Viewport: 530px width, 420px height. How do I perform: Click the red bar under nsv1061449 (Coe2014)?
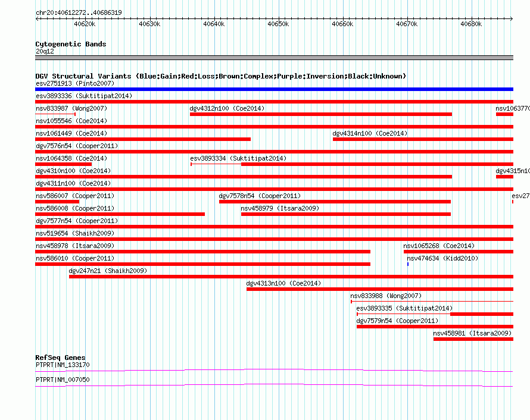click(x=143, y=139)
